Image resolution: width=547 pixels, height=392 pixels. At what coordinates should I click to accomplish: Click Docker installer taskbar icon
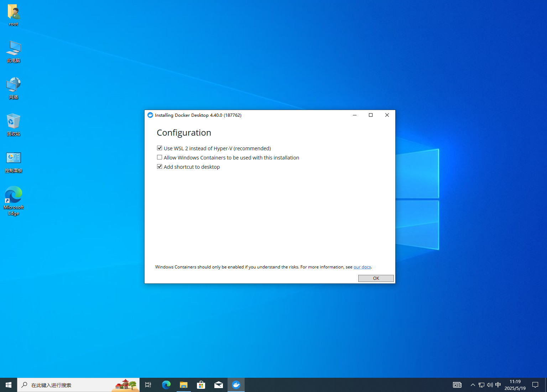(x=236, y=385)
